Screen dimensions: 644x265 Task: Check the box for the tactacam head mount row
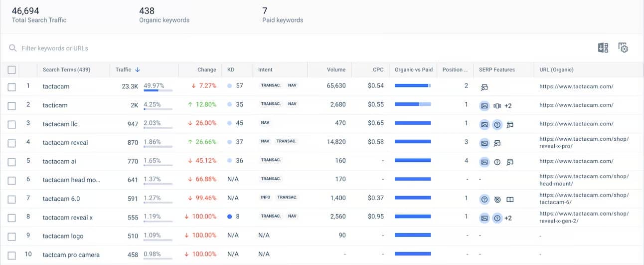click(x=12, y=180)
